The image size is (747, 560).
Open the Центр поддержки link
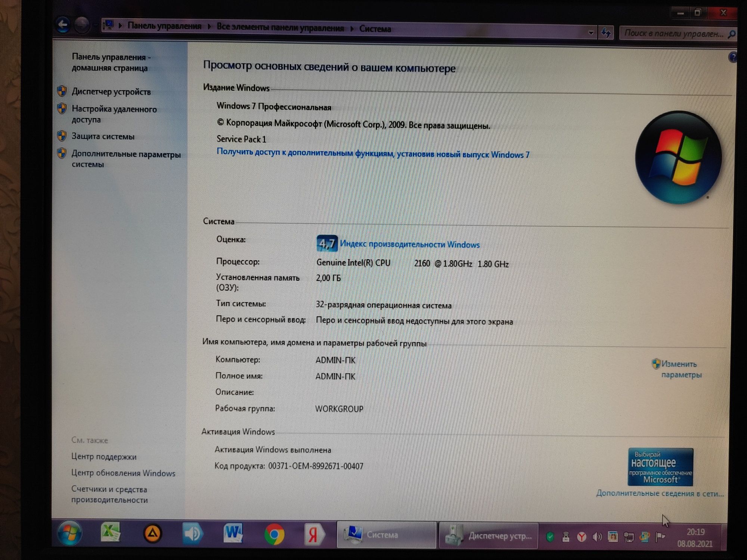(104, 456)
